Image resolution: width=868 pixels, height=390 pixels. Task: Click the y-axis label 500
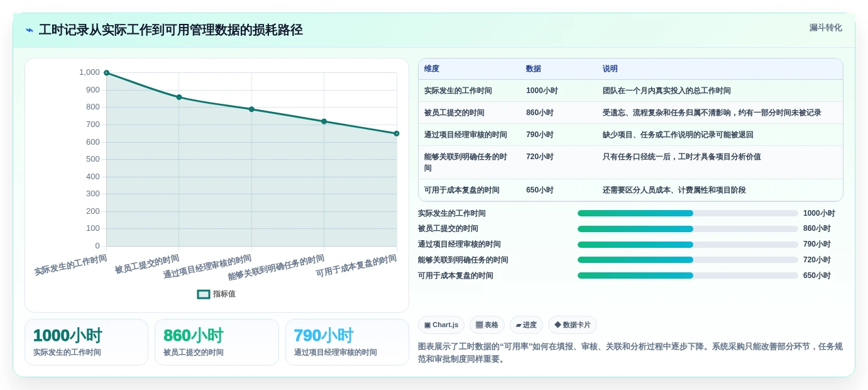tap(93, 159)
